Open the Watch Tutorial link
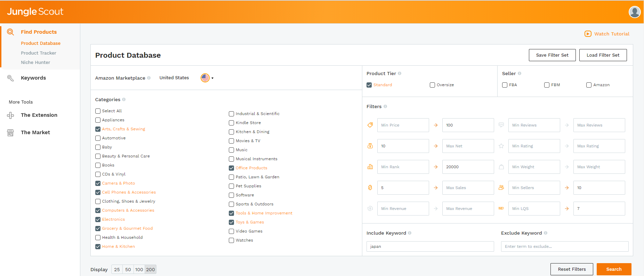 pos(612,34)
